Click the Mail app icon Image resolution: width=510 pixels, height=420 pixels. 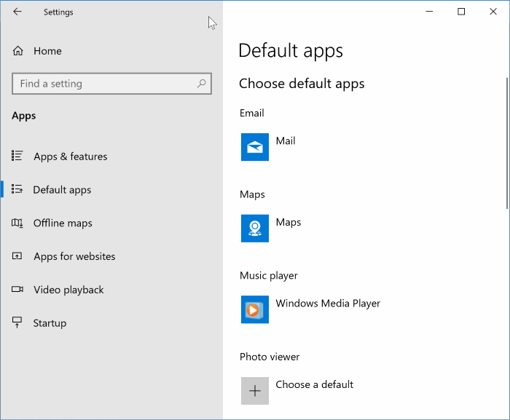click(255, 147)
